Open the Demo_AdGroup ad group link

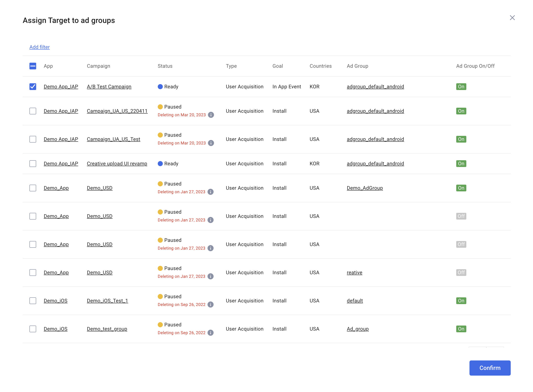pos(365,188)
